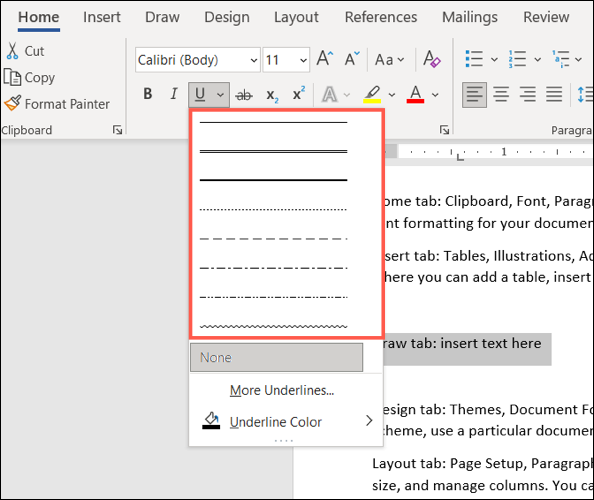This screenshot has width=594, height=500.
Task: Click the tab stop selector on ruler
Action: point(460,156)
